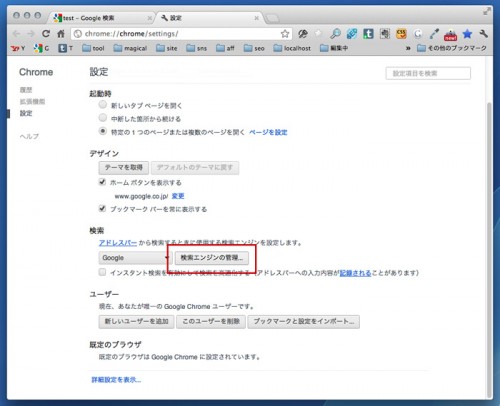Click ブックマークと設定をインポート button
Screen dimensions: 500x406
click(304, 322)
